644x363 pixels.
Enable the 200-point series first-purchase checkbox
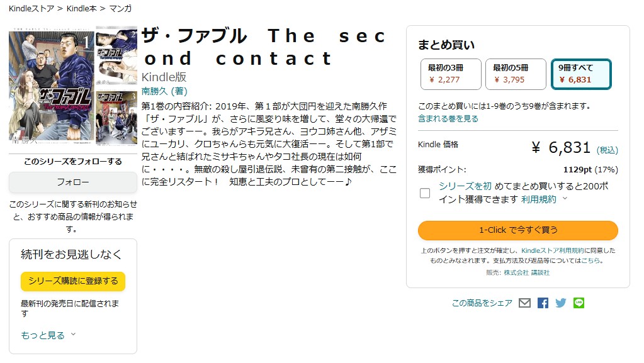click(x=425, y=194)
